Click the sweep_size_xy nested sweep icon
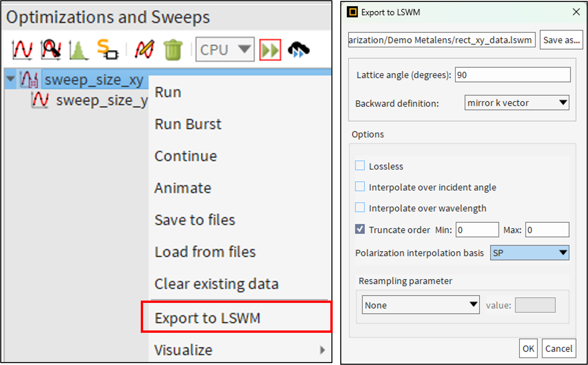Viewport: 588px width, 365px height. [29, 80]
